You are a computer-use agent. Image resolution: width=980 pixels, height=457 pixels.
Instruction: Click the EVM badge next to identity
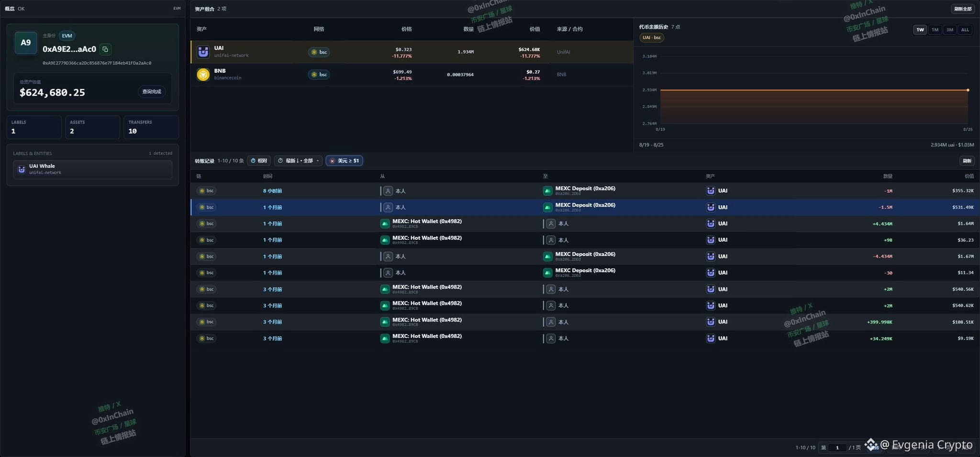(67, 35)
